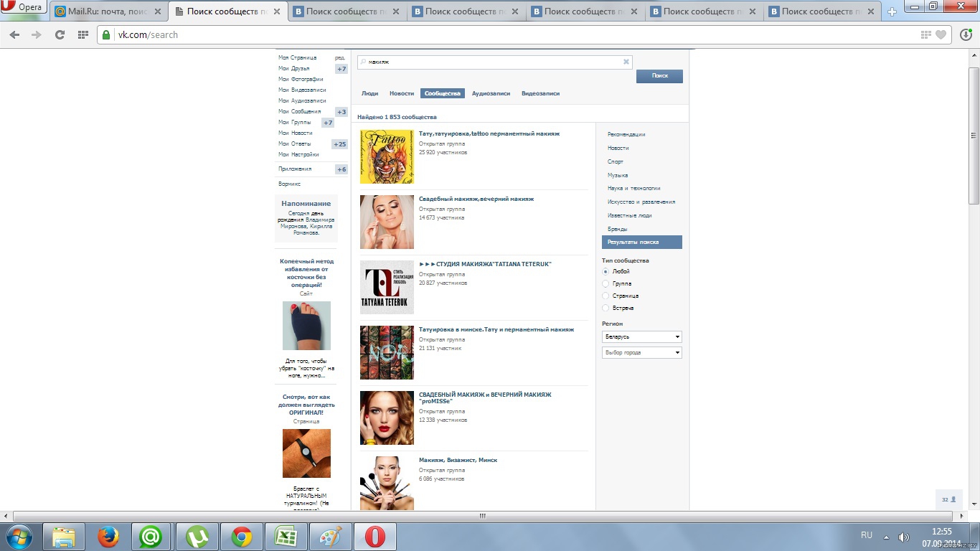Select the Любой community type
The height and width of the screenshot is (551, 980).
pyautogui.click(x=606, y=271)
